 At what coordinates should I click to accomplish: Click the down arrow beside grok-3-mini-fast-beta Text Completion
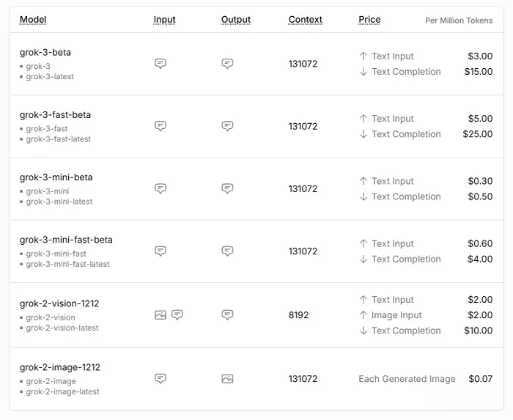click(x=363, y=259)
